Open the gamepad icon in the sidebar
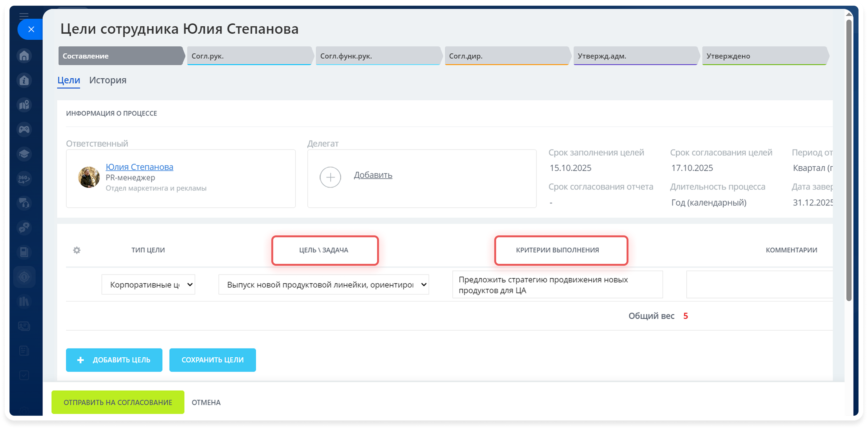This screenshot has height=429, width=868. 24,129
